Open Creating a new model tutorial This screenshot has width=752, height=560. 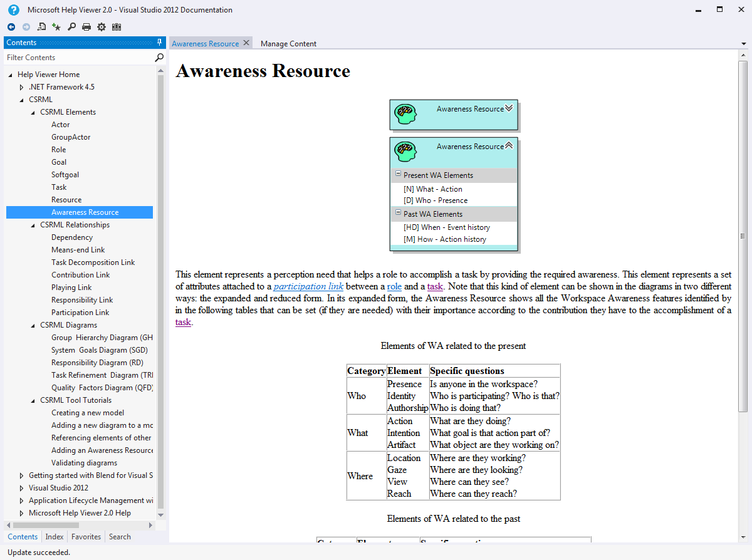88,413
